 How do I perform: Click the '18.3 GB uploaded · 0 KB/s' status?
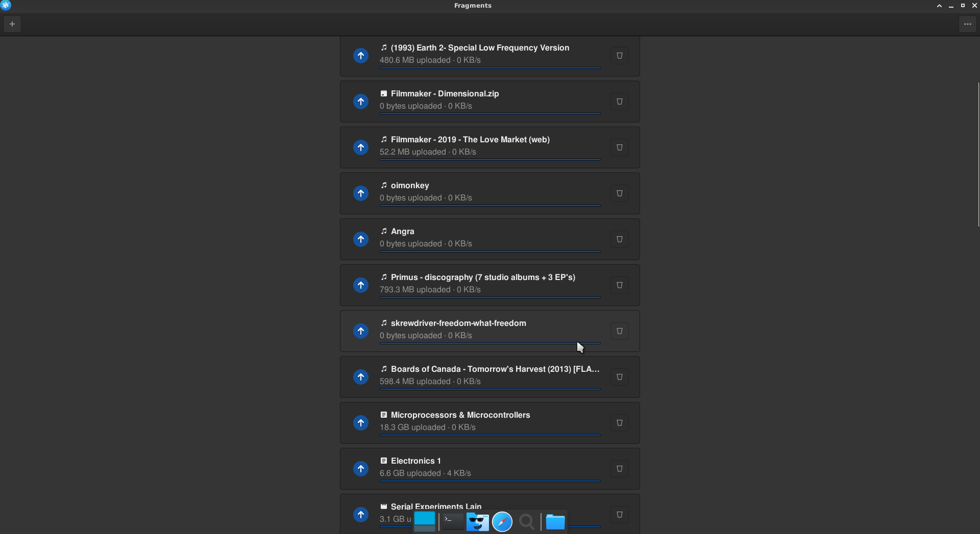pos(428,427)
